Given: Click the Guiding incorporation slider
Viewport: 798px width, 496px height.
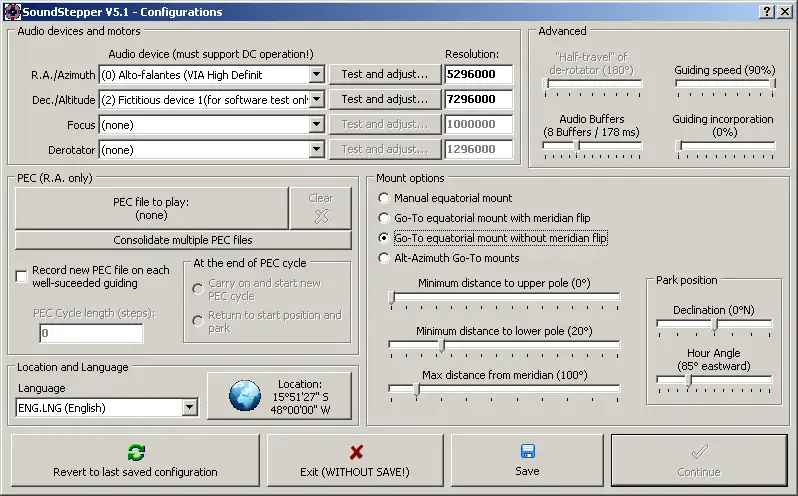Looking at the screenshot, I should (725, 148).
